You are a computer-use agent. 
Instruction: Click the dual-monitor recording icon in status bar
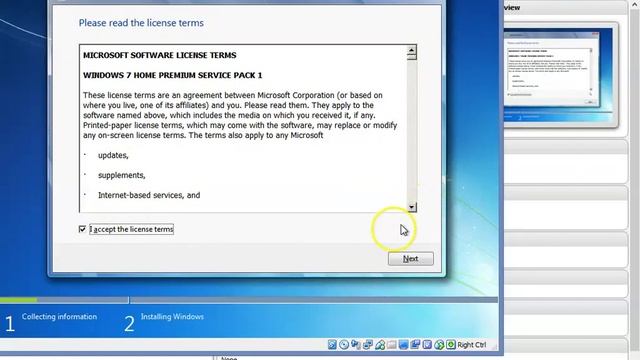coord(415,345)
